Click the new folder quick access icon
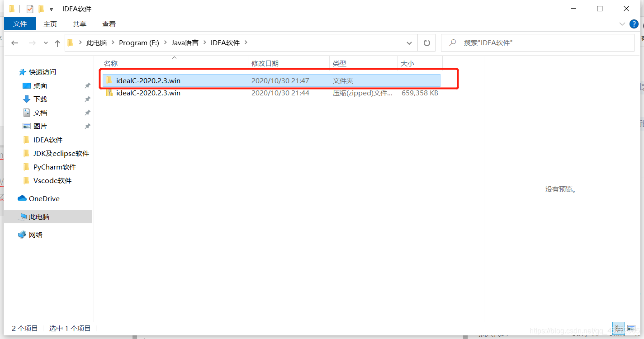The image size is (644, 339). click(41, 9)
